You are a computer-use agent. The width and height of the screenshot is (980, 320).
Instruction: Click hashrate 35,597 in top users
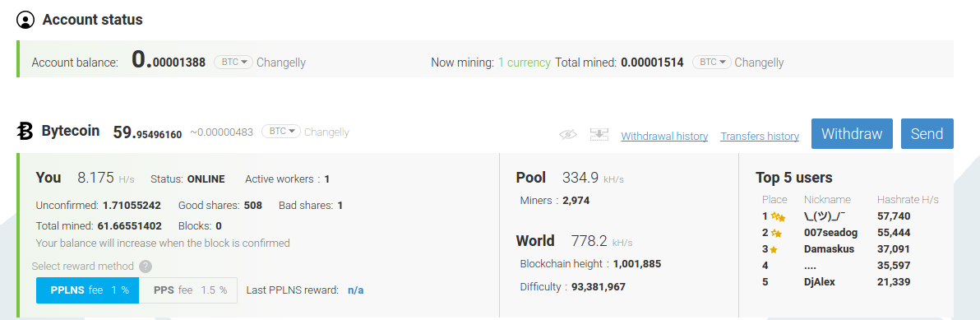tap(894, 266)
